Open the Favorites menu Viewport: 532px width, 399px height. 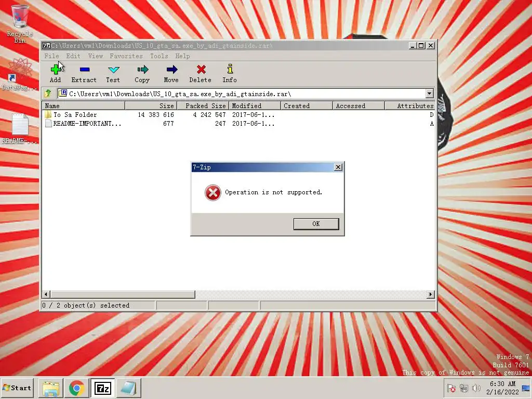coord(126,56)
